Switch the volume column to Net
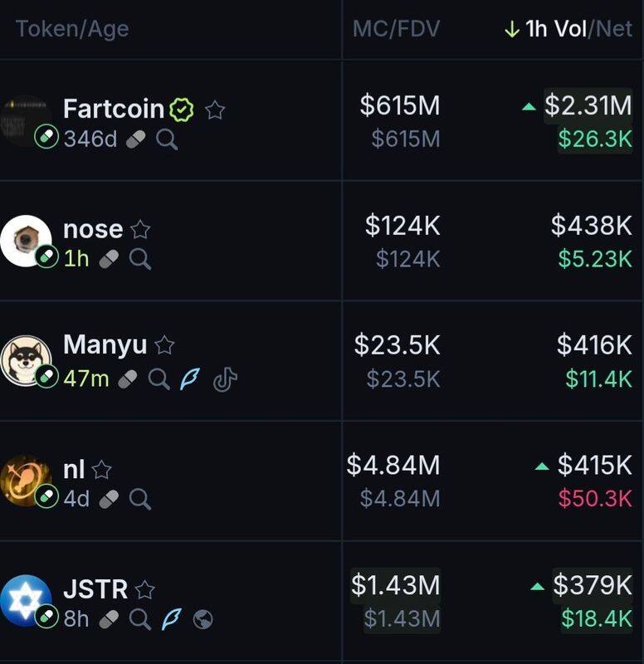Screen dimensions: 644x664 pyautogui.click(x=613, y=29)
